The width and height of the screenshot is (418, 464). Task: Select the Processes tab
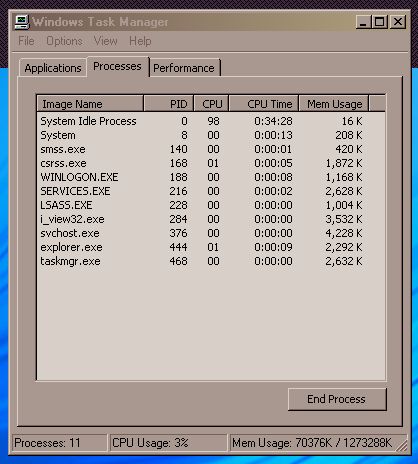coord(117,66)
